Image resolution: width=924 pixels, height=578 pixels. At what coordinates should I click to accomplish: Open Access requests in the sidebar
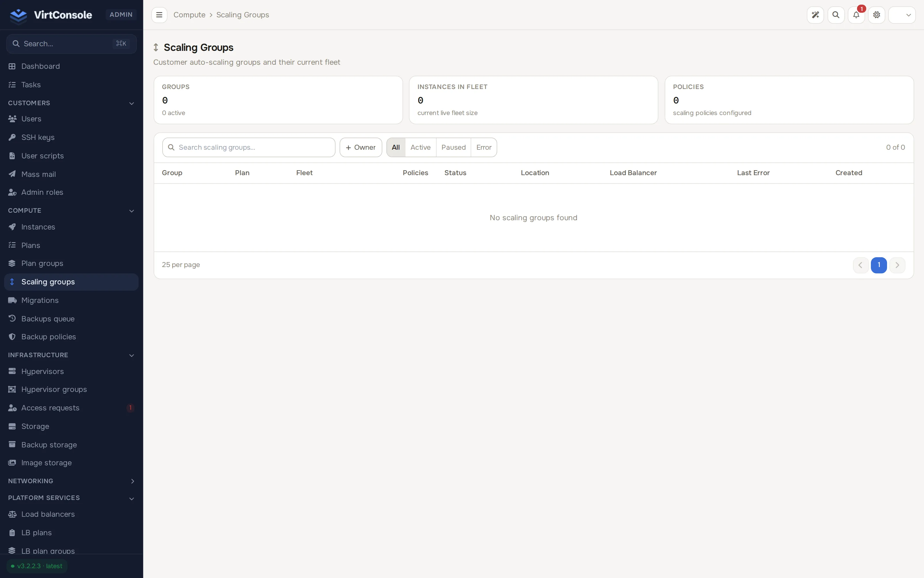point(71,408)
